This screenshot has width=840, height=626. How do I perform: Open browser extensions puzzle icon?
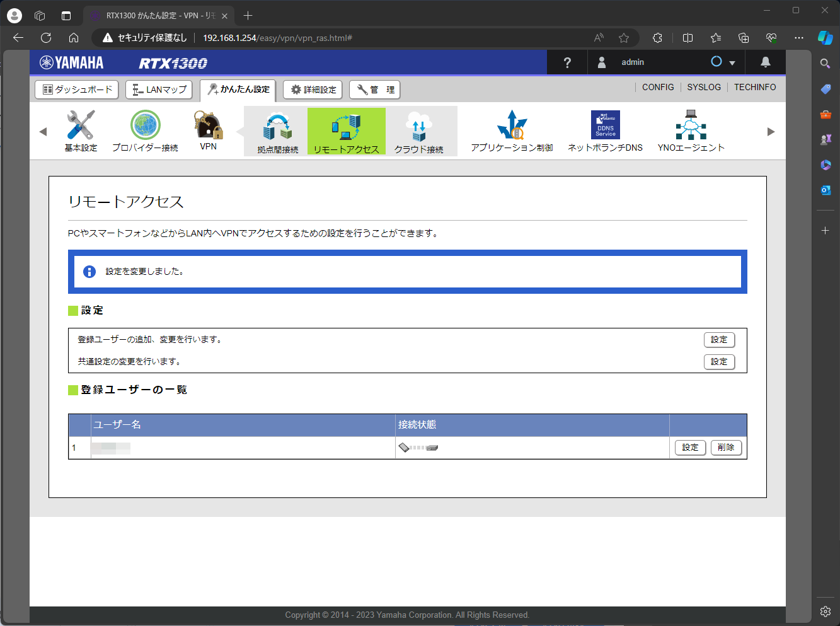(657, 38)
